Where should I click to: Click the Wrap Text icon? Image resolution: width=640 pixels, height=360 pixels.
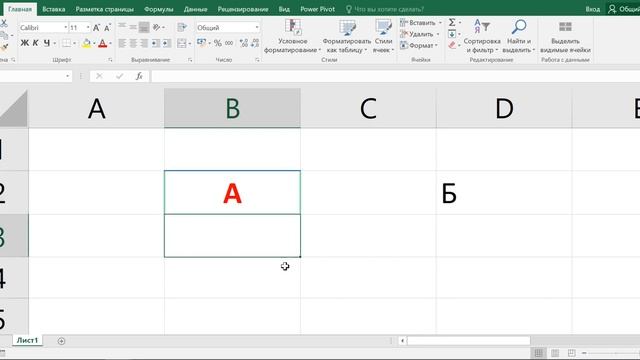pos(182,27)
